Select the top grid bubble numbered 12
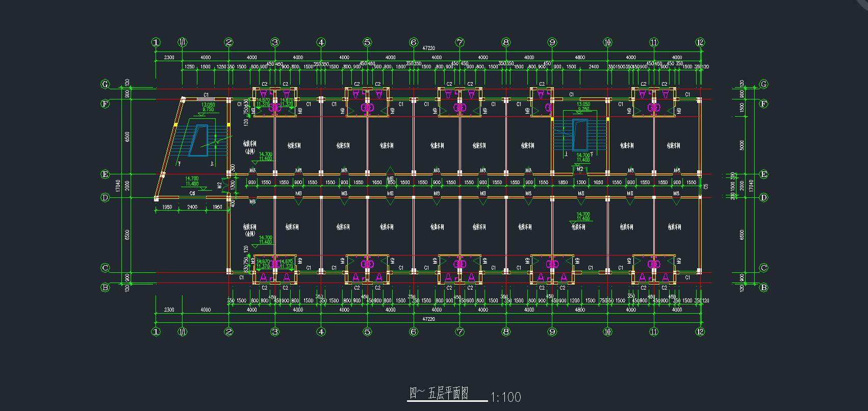868x411 pixels. (700, 42)
